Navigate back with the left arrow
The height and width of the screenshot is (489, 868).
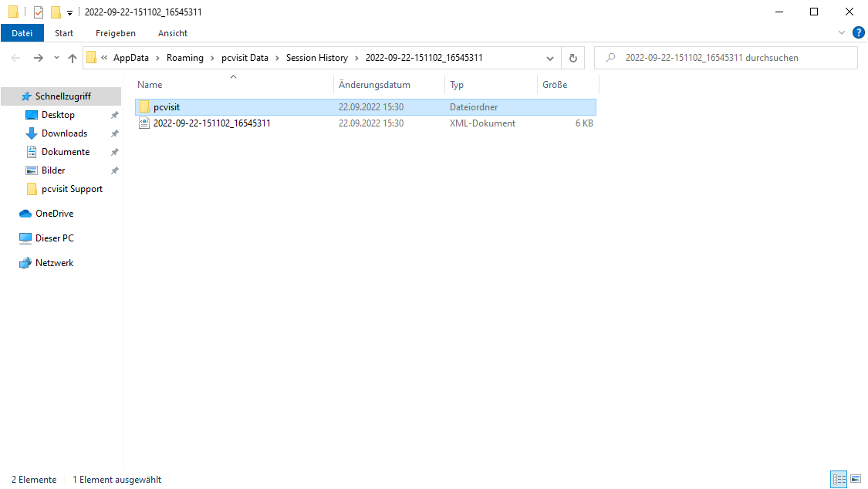pyautogui.click(x=16, y=58)
